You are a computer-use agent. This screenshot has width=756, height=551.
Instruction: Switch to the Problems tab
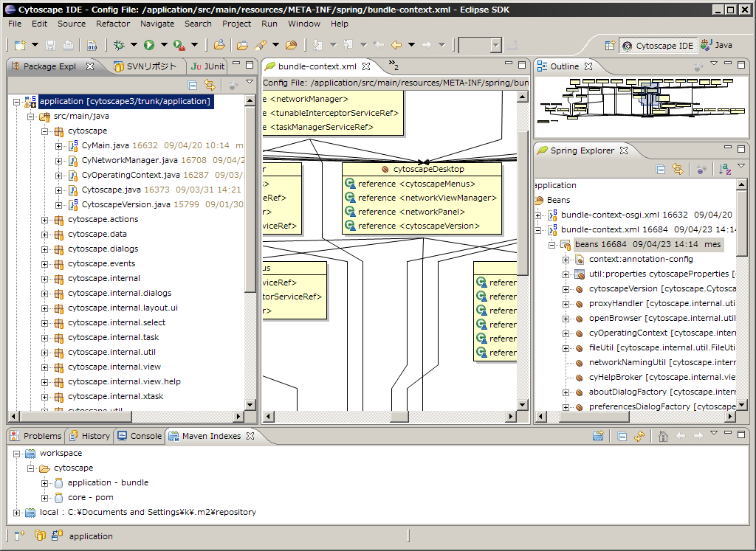coord(36,436)
